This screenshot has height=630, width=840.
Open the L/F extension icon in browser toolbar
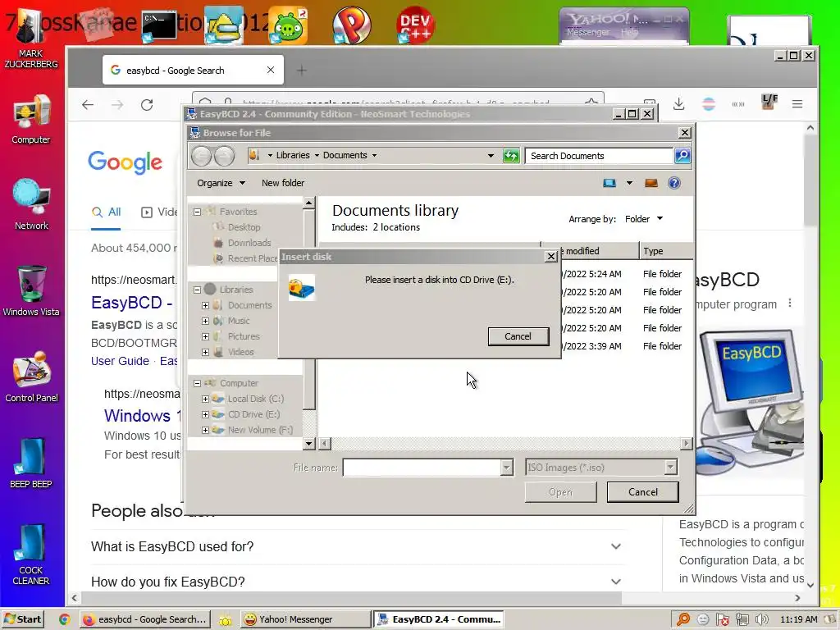pos(769,102)
